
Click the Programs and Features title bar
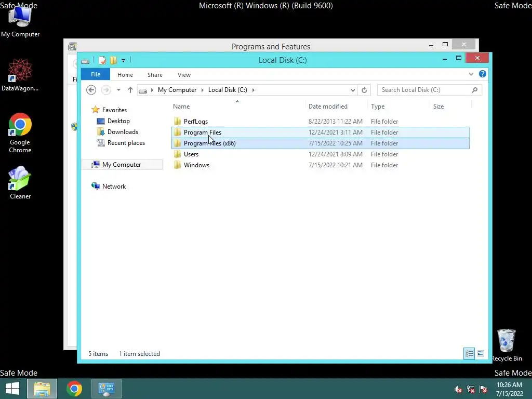[x=271, y=46]
